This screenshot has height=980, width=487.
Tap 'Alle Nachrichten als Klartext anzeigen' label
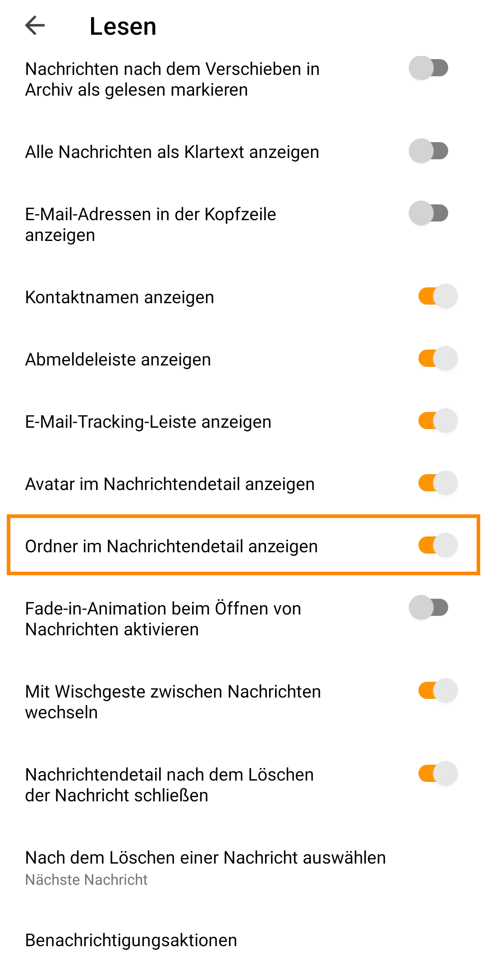[172, 152]
